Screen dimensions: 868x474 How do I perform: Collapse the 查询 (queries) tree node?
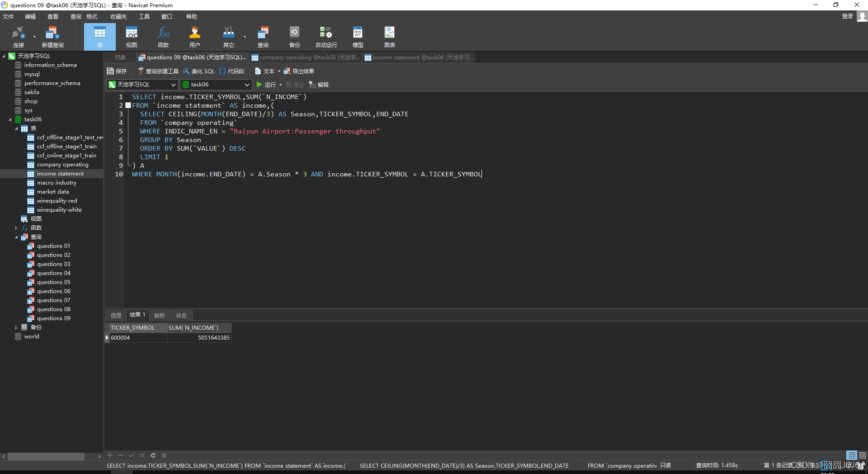click(x=16, y=237)
